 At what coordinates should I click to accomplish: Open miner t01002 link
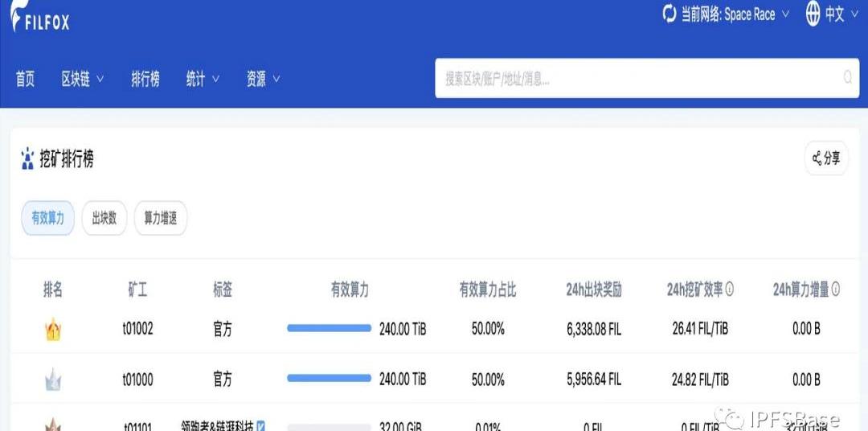pyautogui.click(x=137, y=330)
